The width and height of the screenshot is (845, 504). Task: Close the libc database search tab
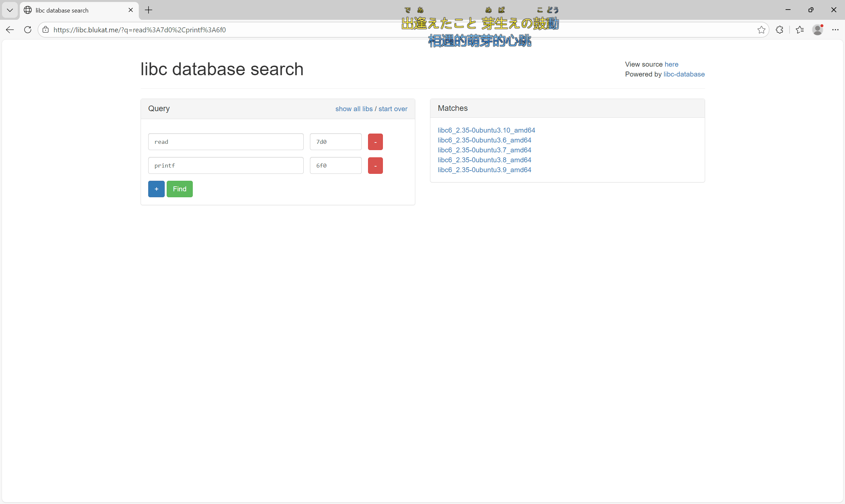(130, 10)
